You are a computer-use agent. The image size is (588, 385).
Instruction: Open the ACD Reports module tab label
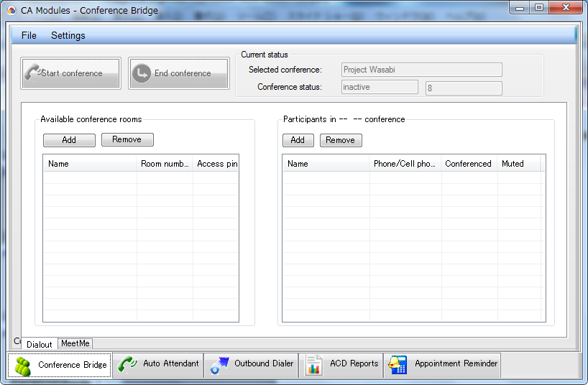click(354, 363)
